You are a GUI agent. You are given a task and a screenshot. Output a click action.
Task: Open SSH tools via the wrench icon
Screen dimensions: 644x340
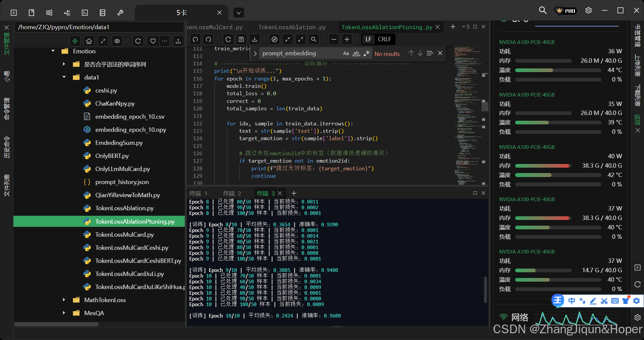click(x=120, y=12)
